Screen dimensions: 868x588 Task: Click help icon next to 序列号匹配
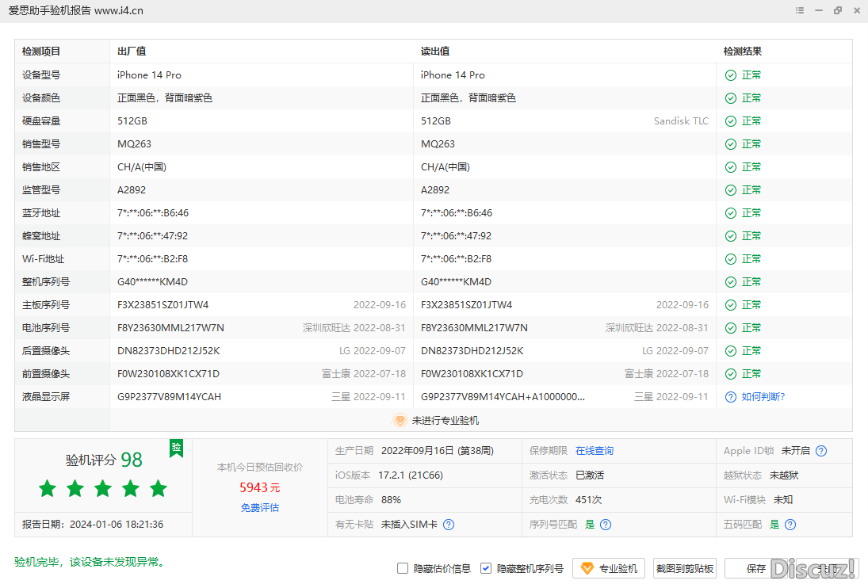(x=606, y=525)
